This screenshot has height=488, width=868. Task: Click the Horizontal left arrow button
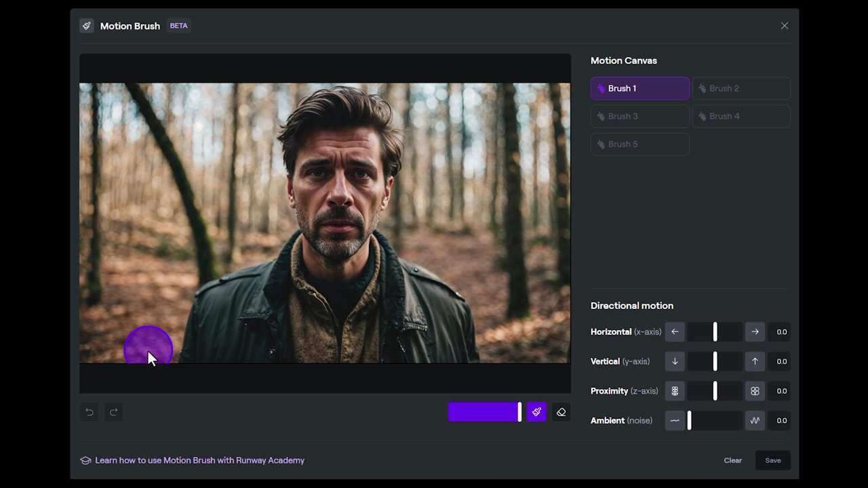tap(675, 332)
